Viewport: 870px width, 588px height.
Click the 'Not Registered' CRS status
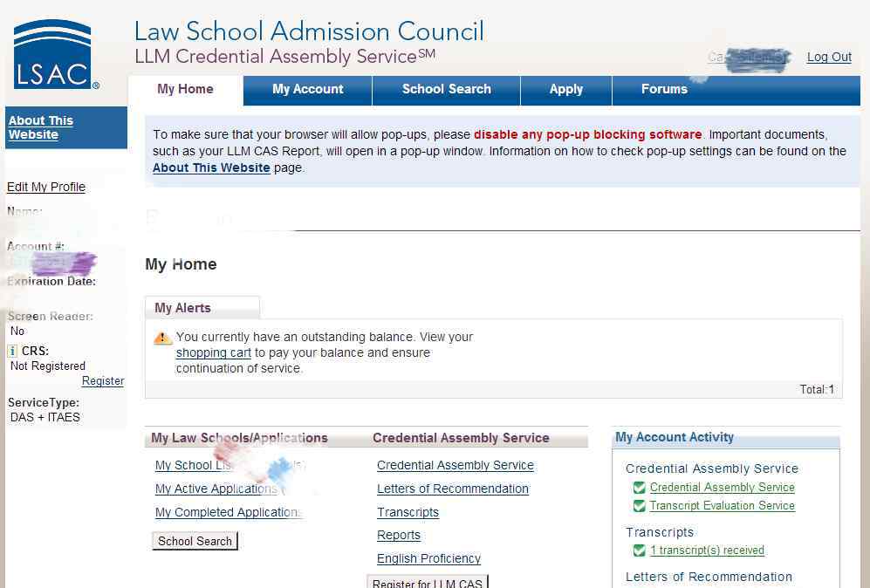coord(48,366)
